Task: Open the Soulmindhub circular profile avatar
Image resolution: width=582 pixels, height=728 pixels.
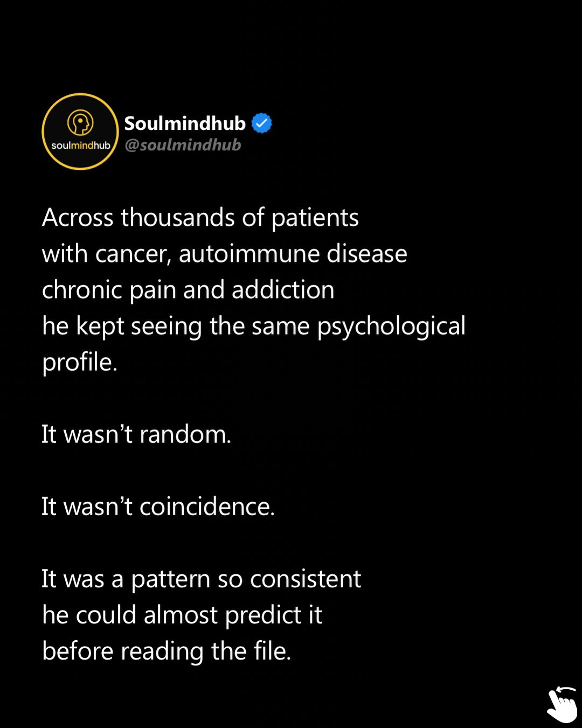Action: 80,131
